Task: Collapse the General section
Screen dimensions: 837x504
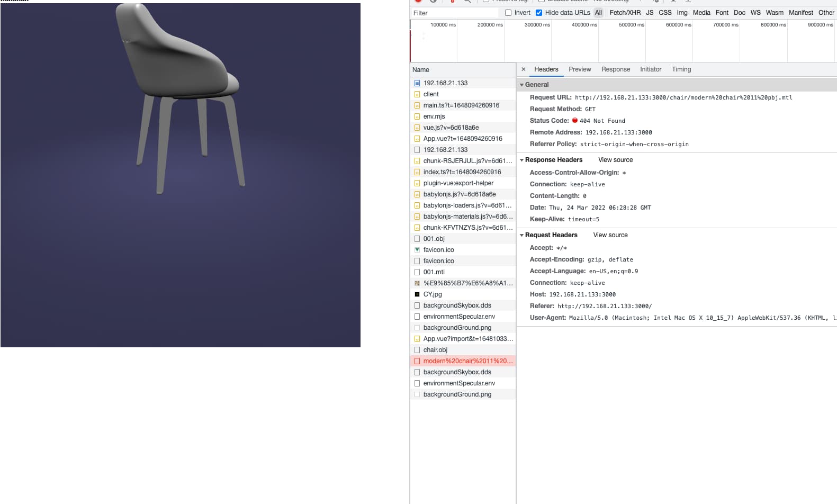Action: 521,85
